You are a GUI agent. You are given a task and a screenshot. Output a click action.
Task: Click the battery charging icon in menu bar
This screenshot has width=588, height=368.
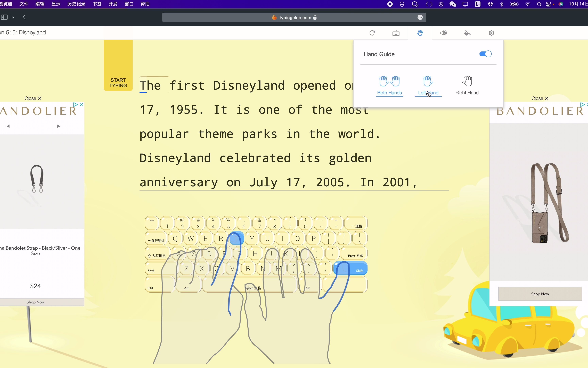(514, 4)
